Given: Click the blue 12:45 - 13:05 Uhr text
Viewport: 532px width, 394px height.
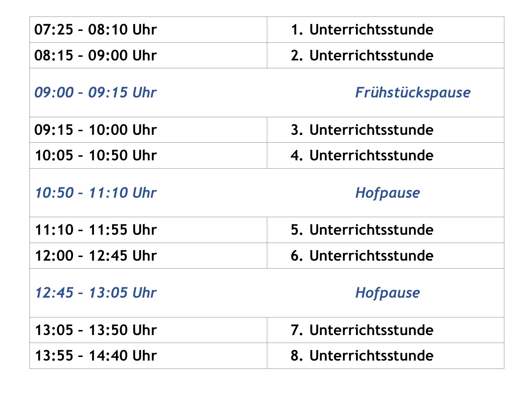Looking at the screenshot, I should pyautogui.click(x=96, y=293).
